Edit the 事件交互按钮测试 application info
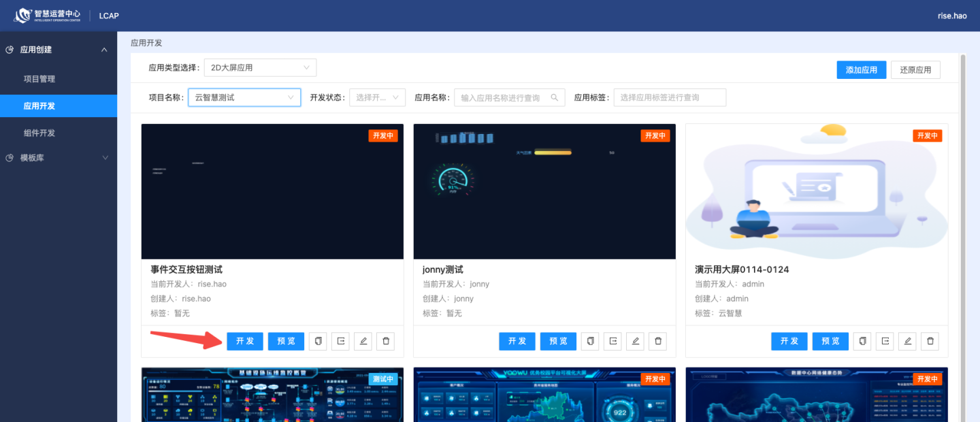 click(363, 341)
